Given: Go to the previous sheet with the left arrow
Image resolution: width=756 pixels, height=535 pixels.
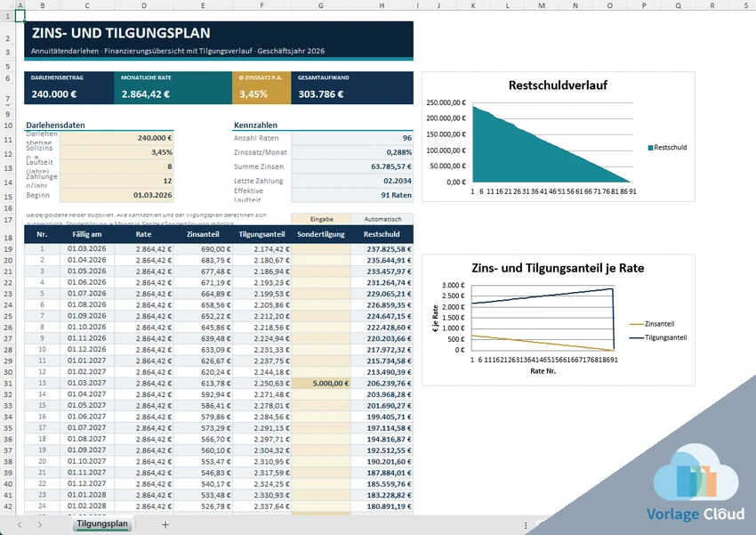Looking at the screenshot, I should click(x=20, y=524).
